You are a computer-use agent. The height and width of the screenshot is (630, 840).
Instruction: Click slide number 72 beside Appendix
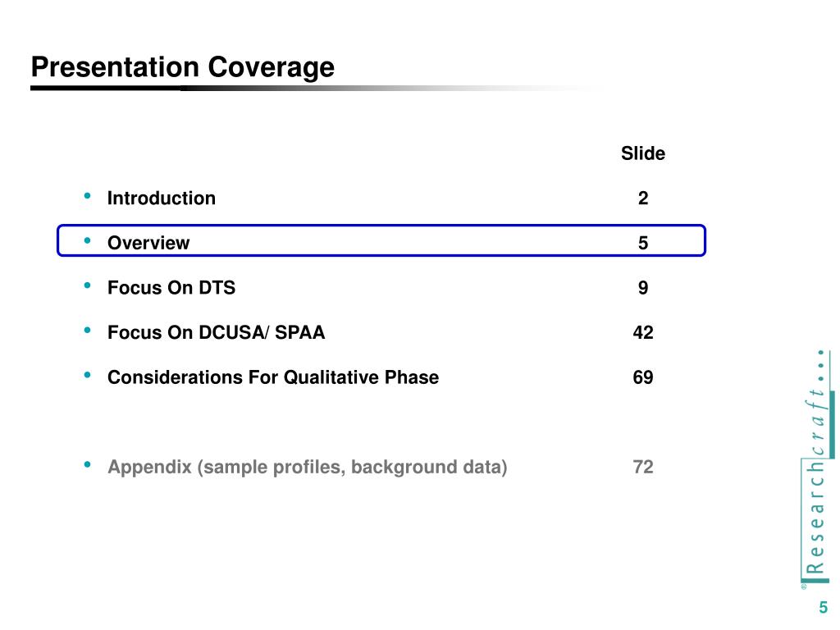click(643, 468)
